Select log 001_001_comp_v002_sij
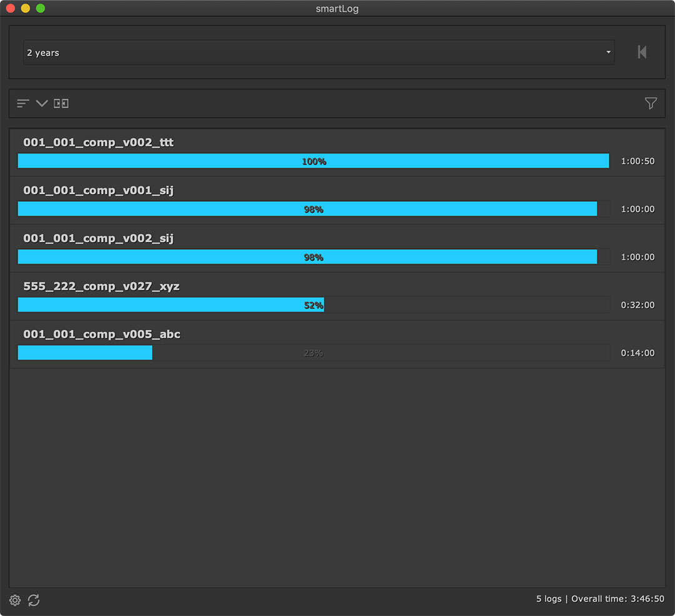 point(99,239)
